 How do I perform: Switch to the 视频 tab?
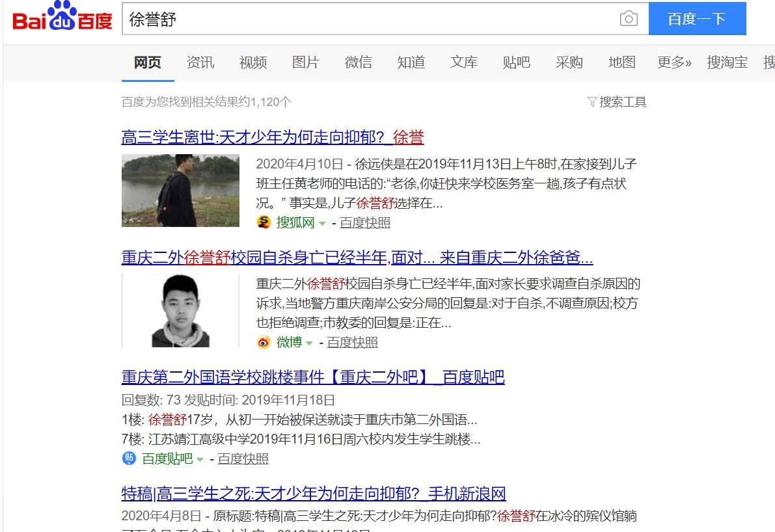click(x=253, y=62)
